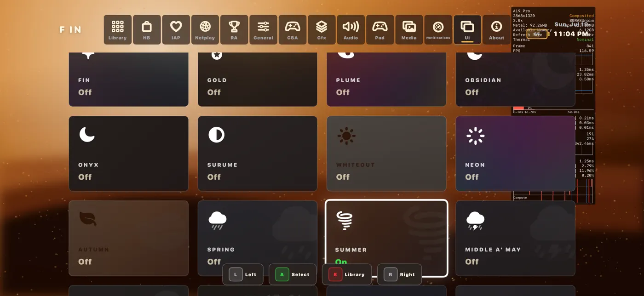This screenshot has width=644, height=296.
Task: Click the Thermal Nominal status in overlay
Action: tap(553, 40)
